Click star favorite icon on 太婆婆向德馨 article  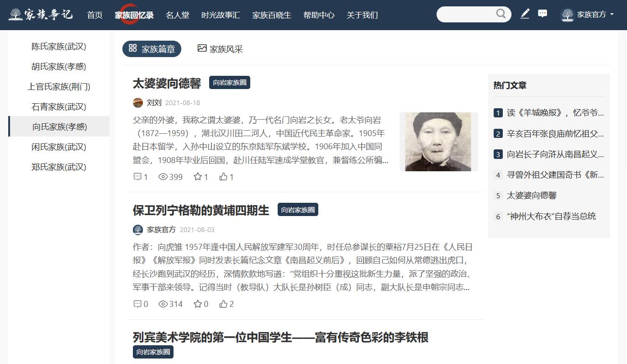pyautogui.click(x=198, y=177)
